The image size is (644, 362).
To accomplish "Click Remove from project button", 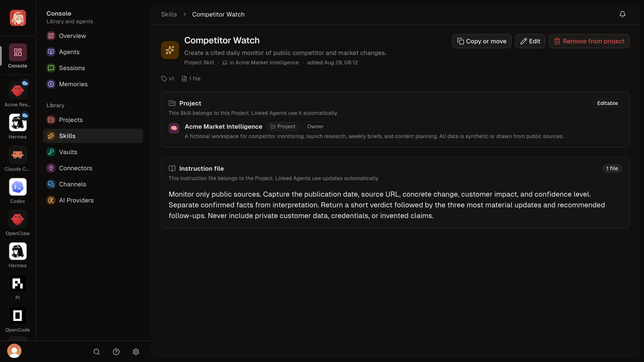I will tap(589, 41).
